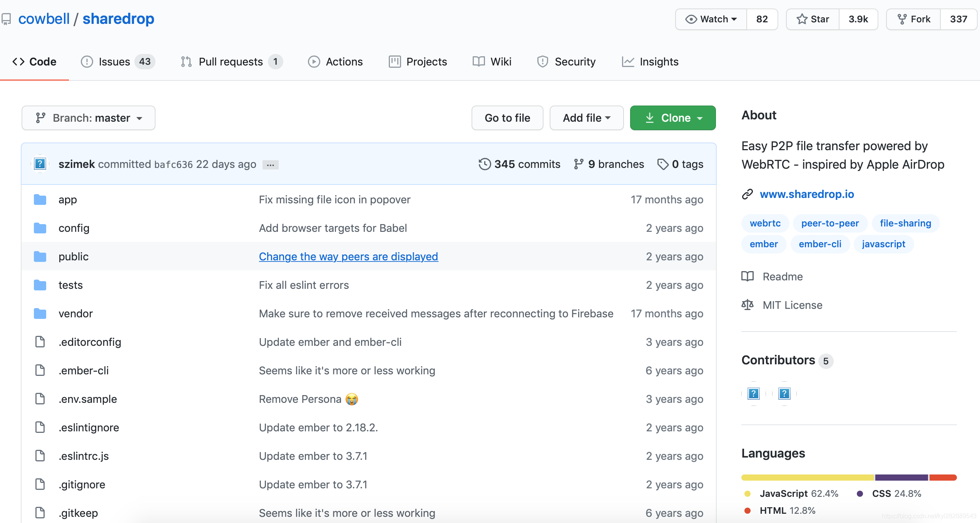Select the webrtc topic tag
980x523 pixels.
tap(765, 223)
